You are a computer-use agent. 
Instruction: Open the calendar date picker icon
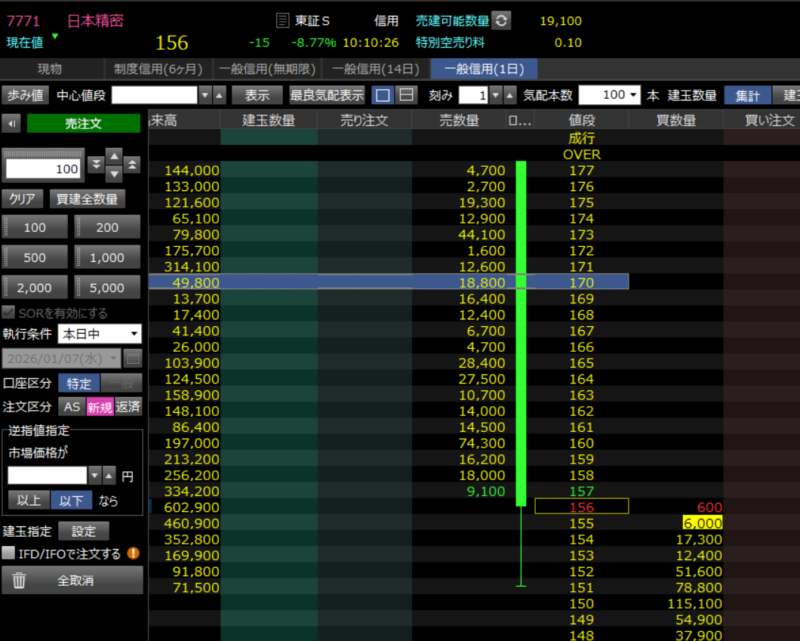pos(133,358)
